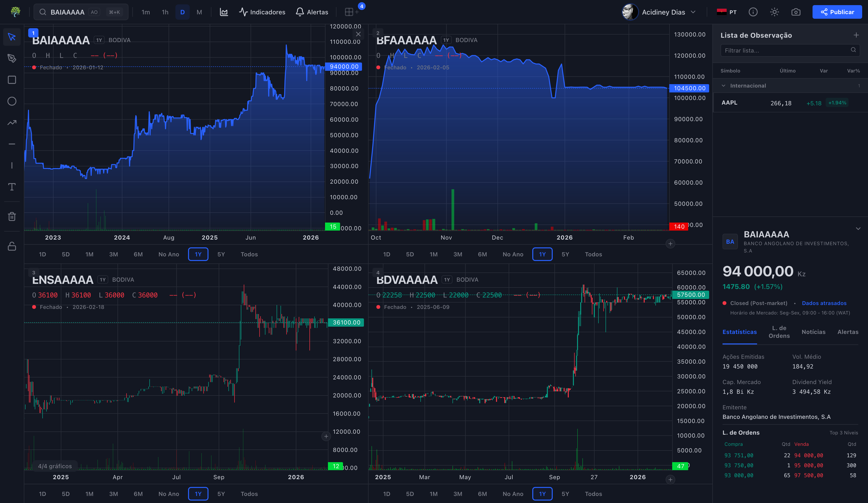Select the text annotation tool
The width and height of the screenshot is (868, 503).
12,187
